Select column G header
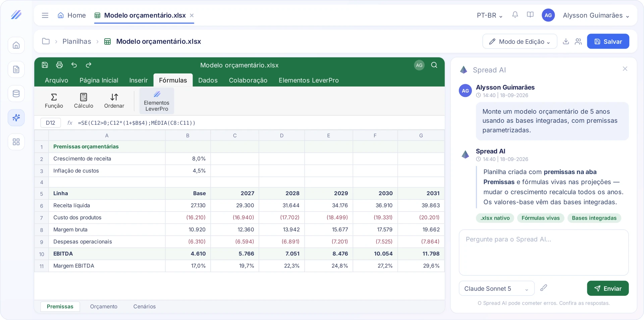Image resolution: width=644 pixels, height=320 pixels. 421,136
